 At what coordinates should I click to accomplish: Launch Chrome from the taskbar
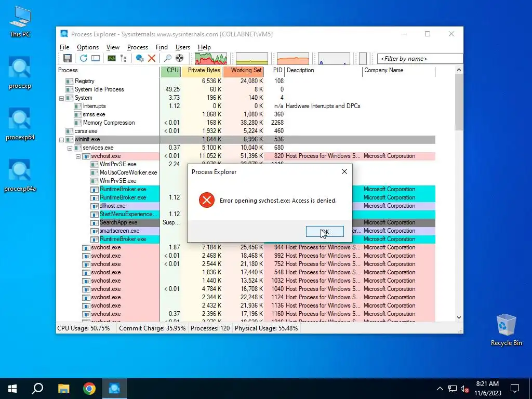point(89,389)
